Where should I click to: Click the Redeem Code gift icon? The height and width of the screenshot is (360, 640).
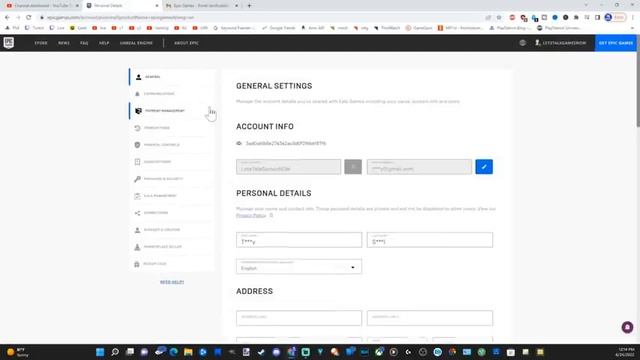137,264
